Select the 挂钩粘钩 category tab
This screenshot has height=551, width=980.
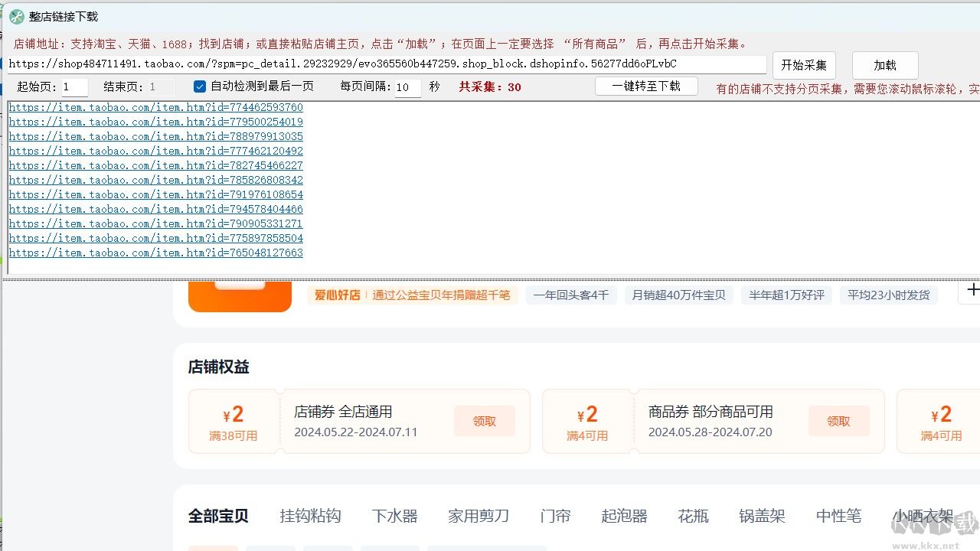tap(310, 517)
